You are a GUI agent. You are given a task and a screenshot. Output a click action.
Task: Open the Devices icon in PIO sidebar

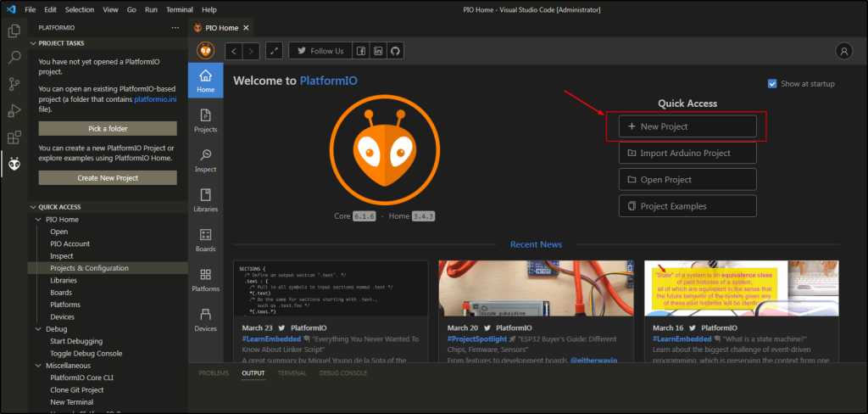[205, 320]
